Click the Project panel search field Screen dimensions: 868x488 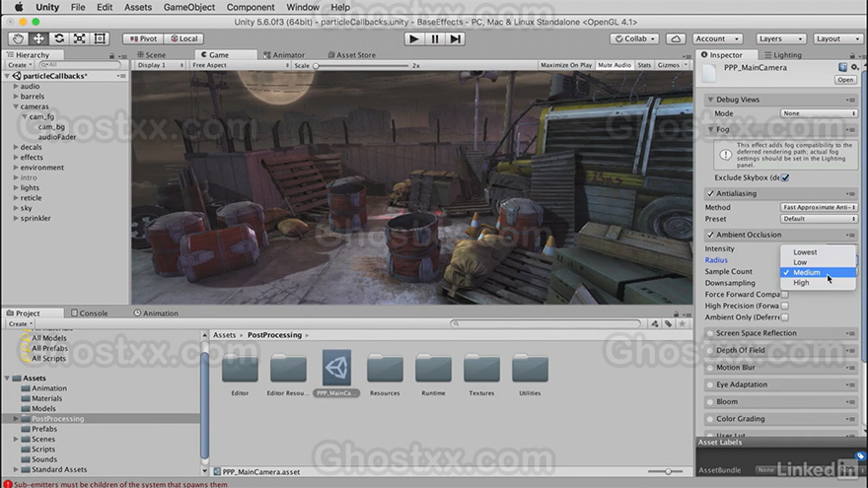pos(545,323)
